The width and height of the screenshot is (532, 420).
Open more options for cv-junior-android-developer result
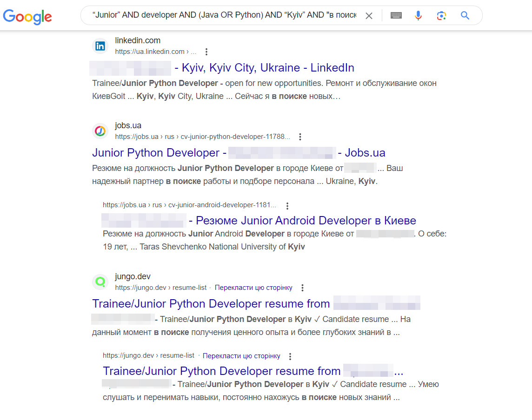coord(287,206)
